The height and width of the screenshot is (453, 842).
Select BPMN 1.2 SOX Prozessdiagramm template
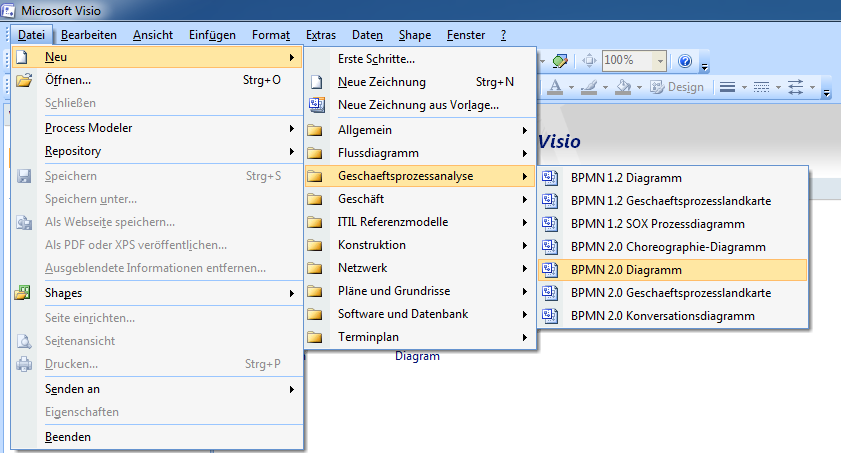pyautogui.click(x=672, y=224)
